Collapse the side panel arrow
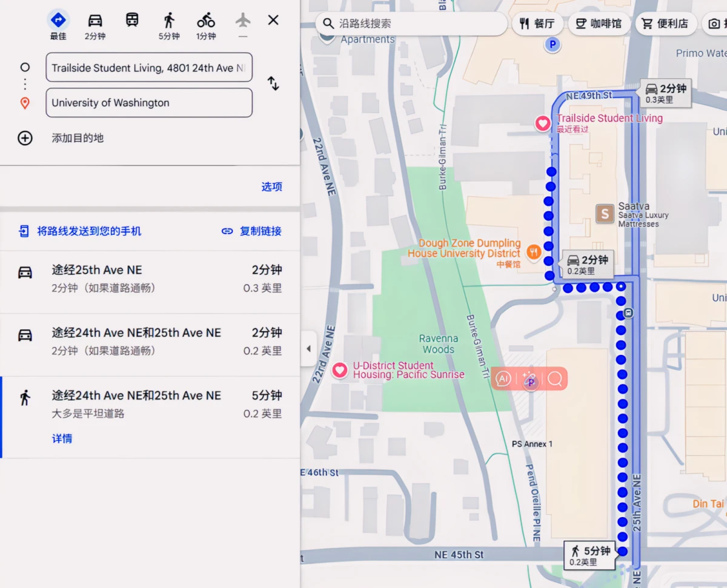This screenshot has width=727, height=588. point(308,349)
